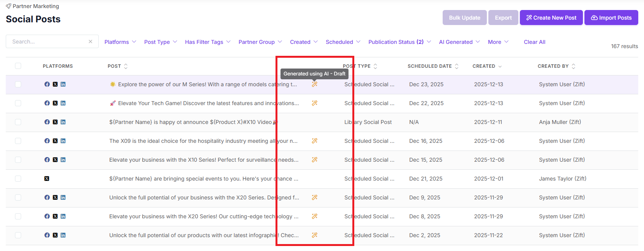
Task: Open post 'The X09 is the ideal choice'
Action: [x=203, y=141]
